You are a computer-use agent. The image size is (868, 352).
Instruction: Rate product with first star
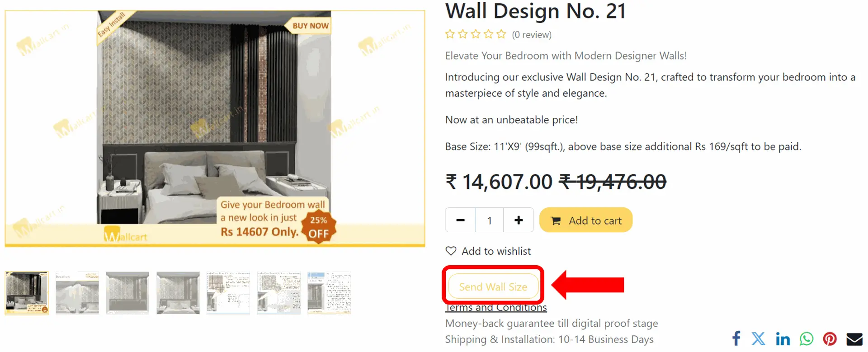450,34
